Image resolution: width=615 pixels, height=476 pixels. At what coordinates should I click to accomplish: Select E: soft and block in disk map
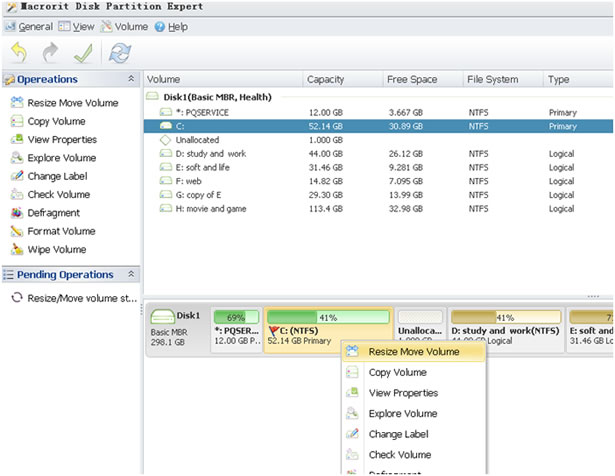click(590, 330)
